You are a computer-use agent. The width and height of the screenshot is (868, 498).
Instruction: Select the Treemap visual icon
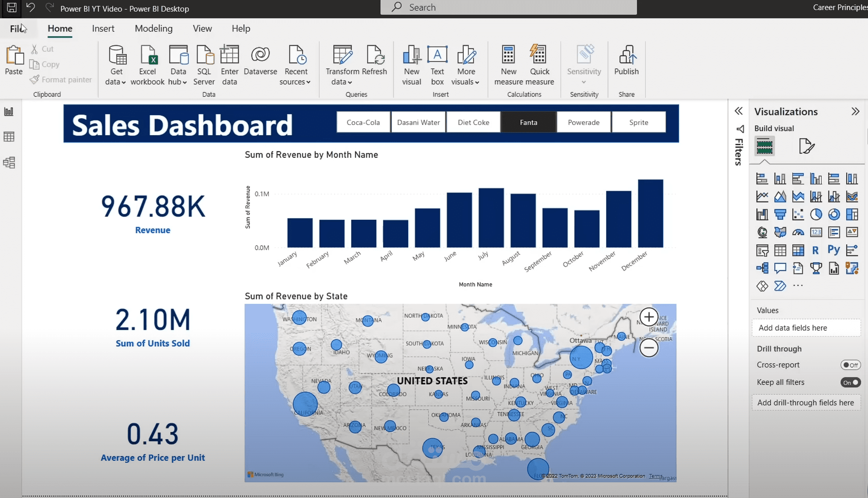pyautogui.click(x=852, y=215)
